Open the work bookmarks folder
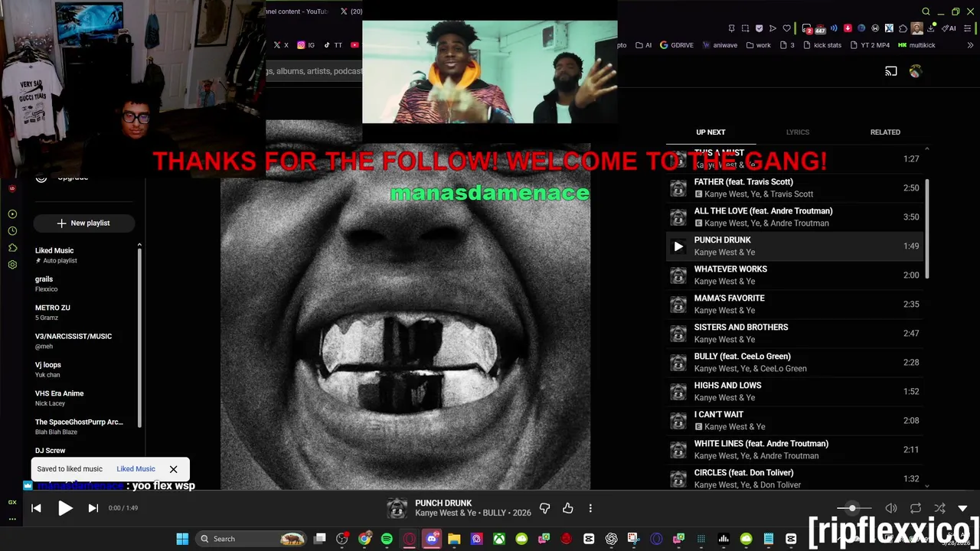This screenshot has height=551, width=980. point(757,45)
